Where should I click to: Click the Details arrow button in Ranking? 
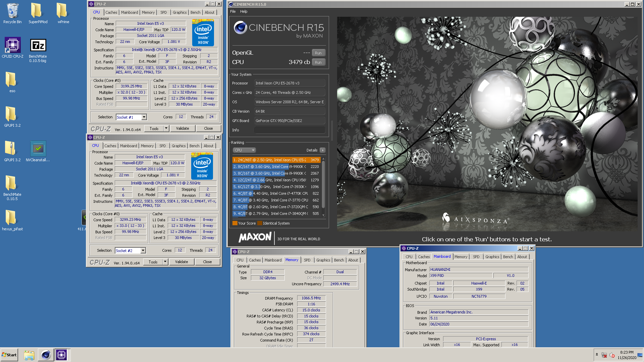322,150
